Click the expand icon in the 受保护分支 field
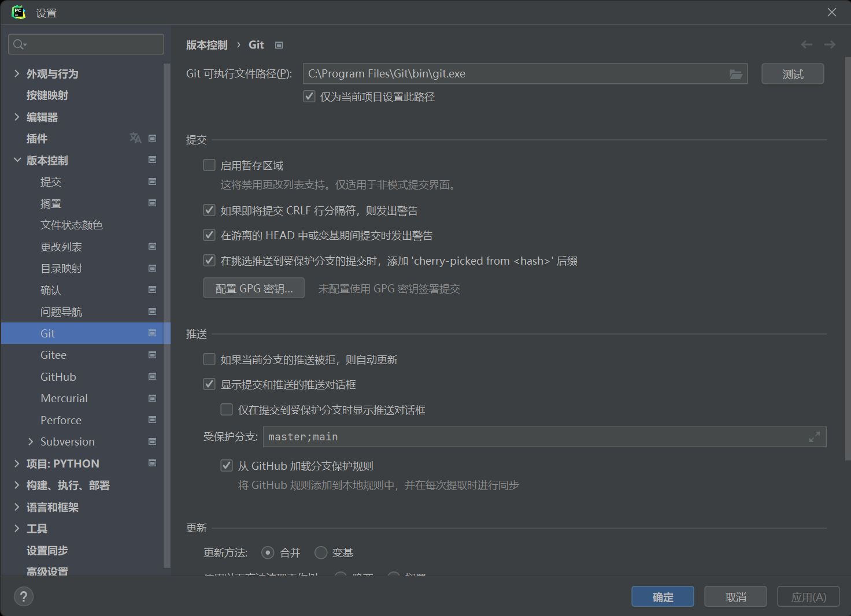The image size is (851, 616). (x=815, y=437)
